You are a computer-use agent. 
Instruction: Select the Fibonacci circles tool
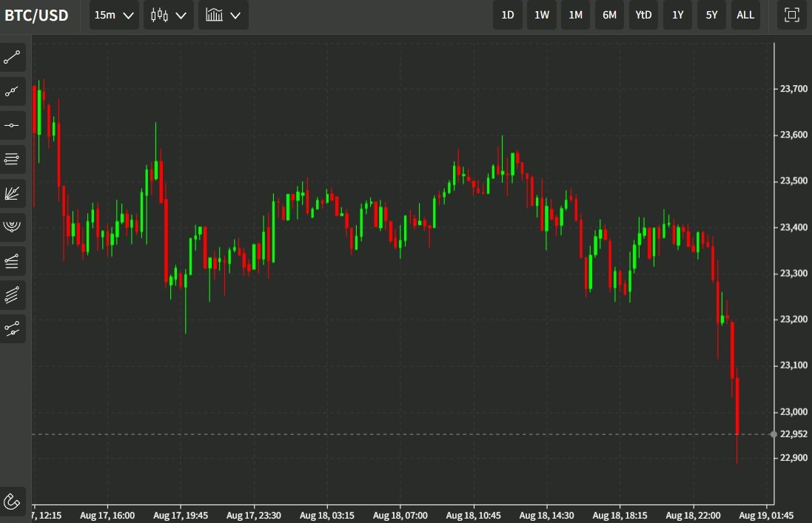tap(13, 227)
